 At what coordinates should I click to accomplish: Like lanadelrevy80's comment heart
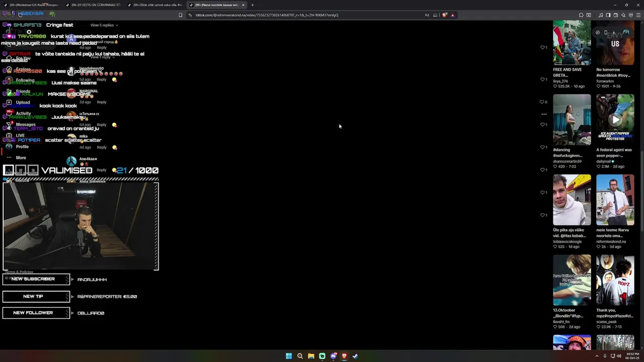pyautogui.click(x=542, y=79)
